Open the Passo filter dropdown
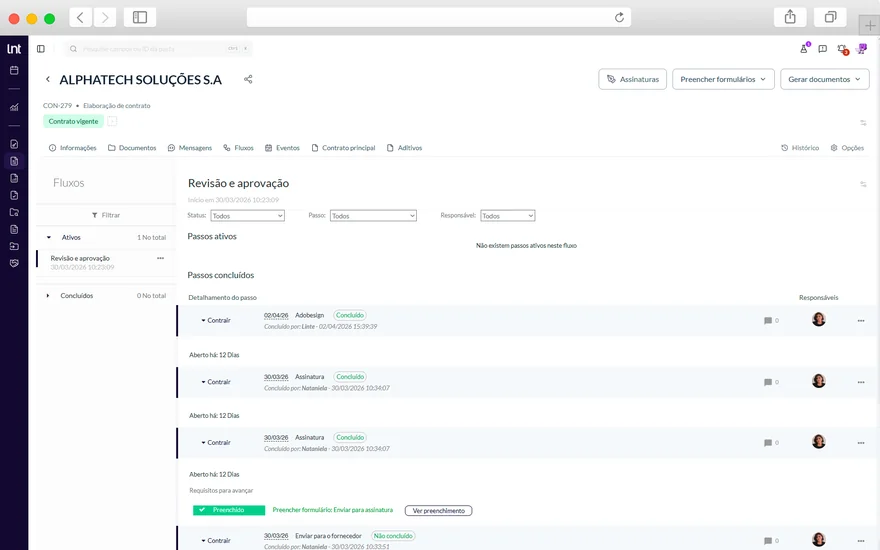 [x=373, y=216]
